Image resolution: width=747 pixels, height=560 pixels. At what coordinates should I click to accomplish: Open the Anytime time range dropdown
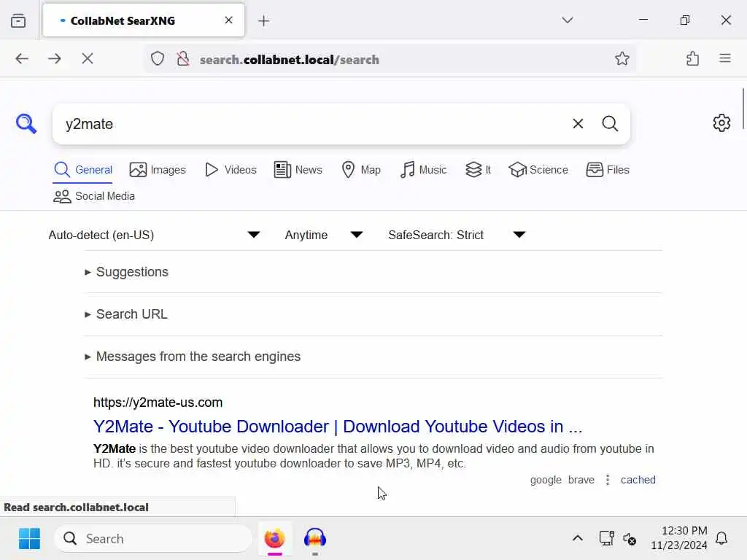(x=324, y=235)
